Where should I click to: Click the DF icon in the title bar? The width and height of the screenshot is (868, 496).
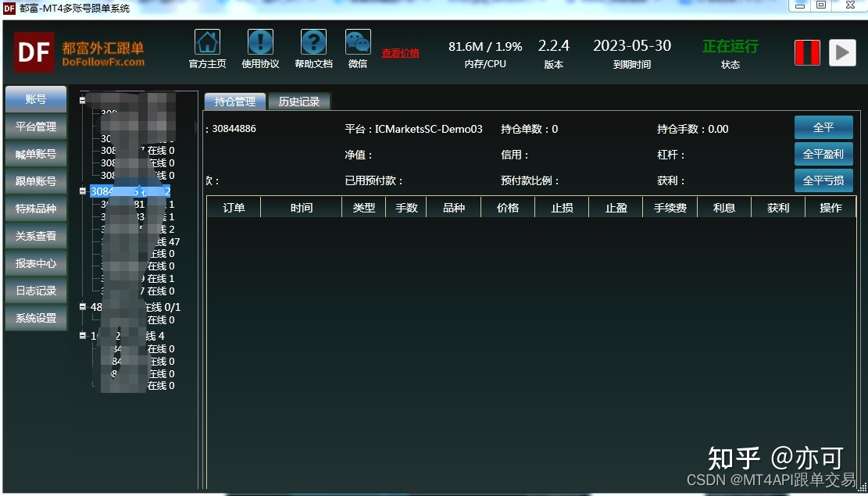point(9,9)
